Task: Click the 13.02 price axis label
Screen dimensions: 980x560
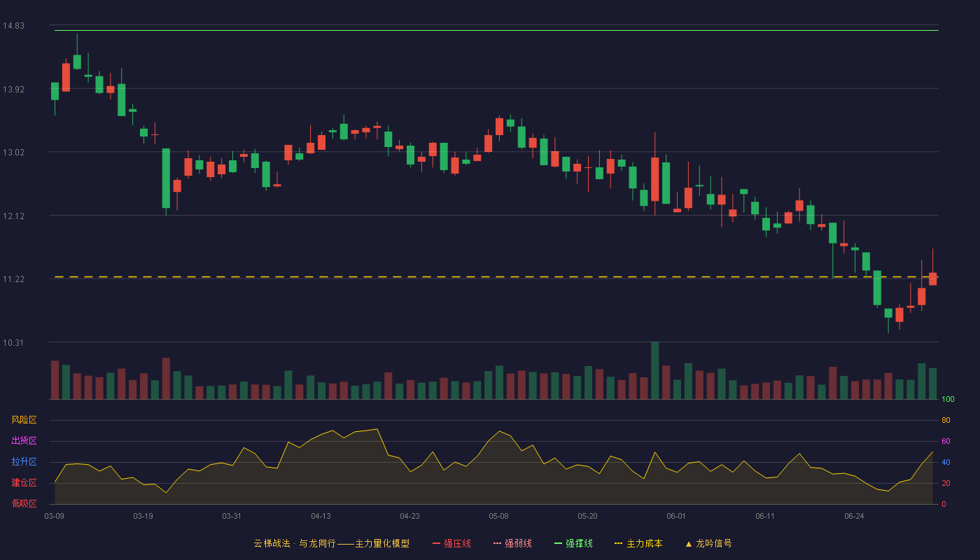Action: pos(13,152)
